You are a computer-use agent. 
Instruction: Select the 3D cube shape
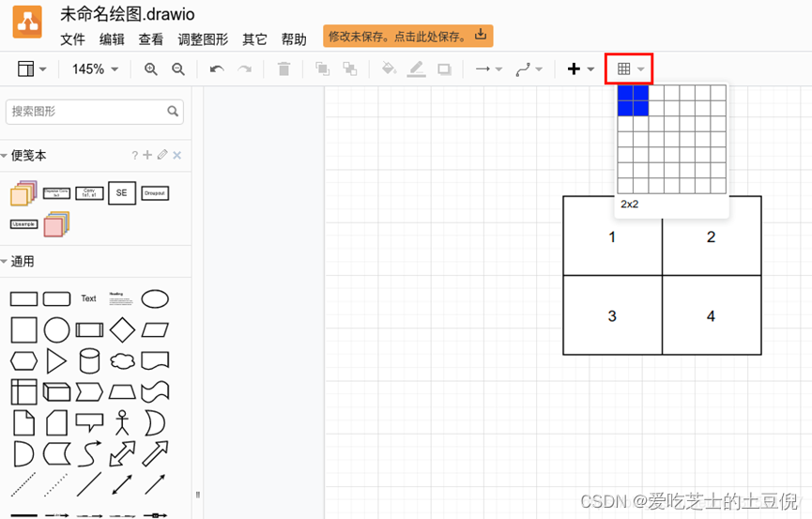[x=56, y=392]
